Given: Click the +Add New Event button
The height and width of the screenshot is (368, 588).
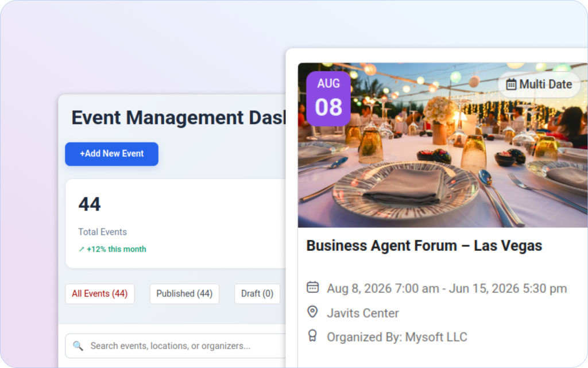Looking at the screenshot, I should 111,154.
